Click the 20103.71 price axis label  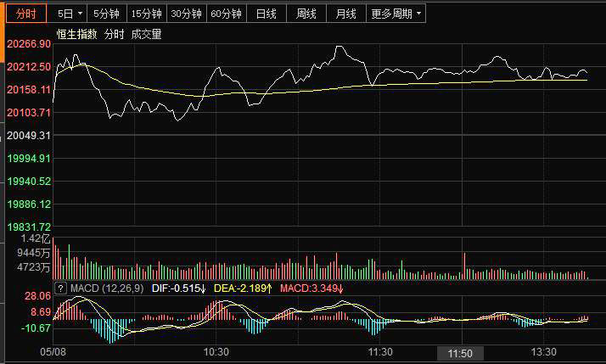[x=29, y=113]
